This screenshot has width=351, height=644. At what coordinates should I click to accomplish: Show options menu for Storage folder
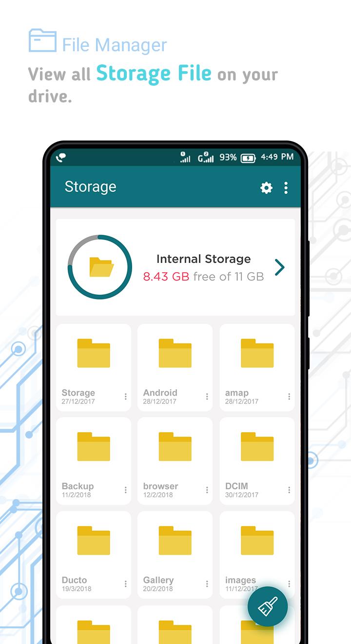click(x=125, y=397)
